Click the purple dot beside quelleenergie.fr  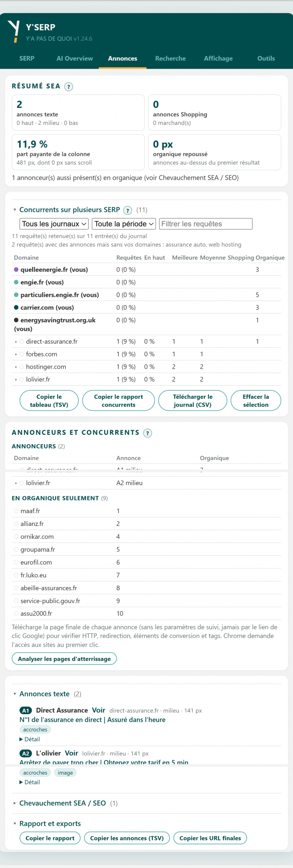tap(16, 270)
